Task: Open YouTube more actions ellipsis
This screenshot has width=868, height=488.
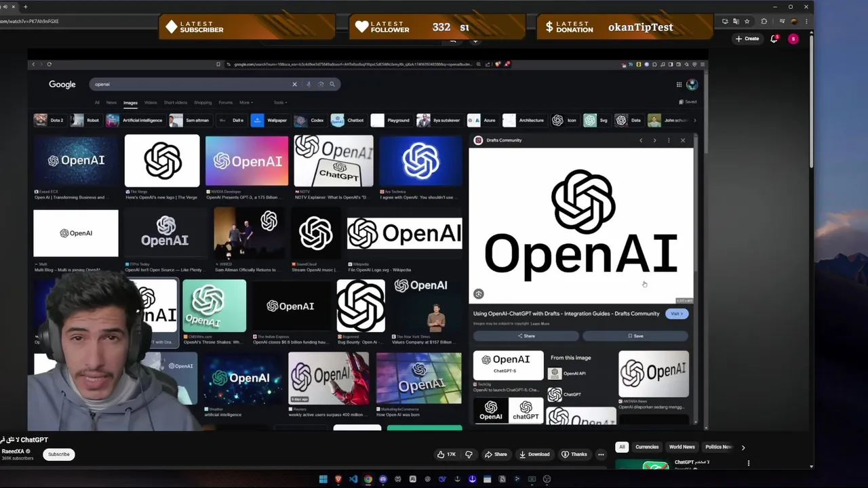Action: pyautogui.click(x=601, y=454)
